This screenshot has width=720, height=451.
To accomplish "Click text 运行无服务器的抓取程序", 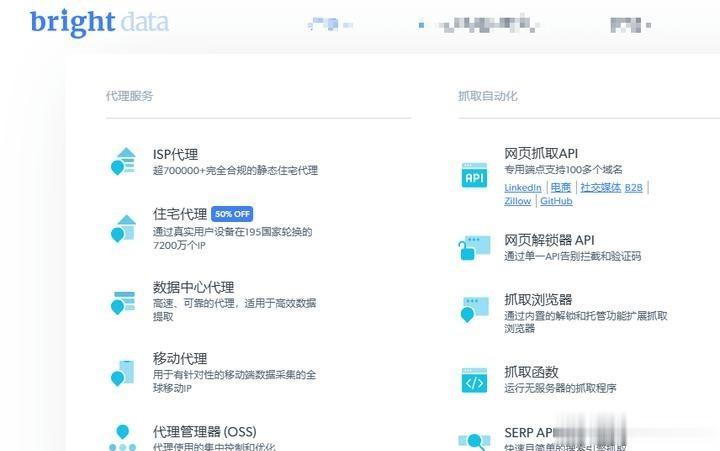I will [560, 388].
